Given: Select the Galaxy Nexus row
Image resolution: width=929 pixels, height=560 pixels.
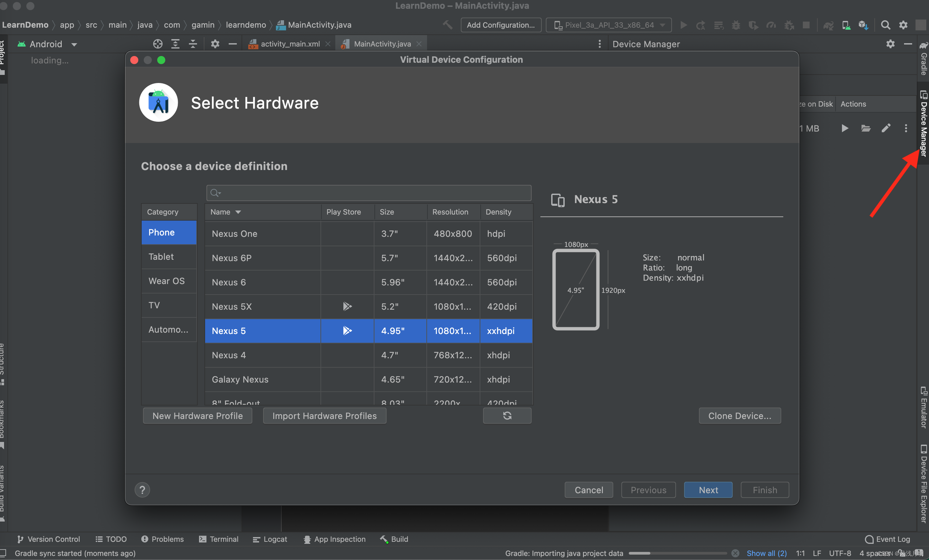Looking at the screenshot, I should [x=369, y=380].
